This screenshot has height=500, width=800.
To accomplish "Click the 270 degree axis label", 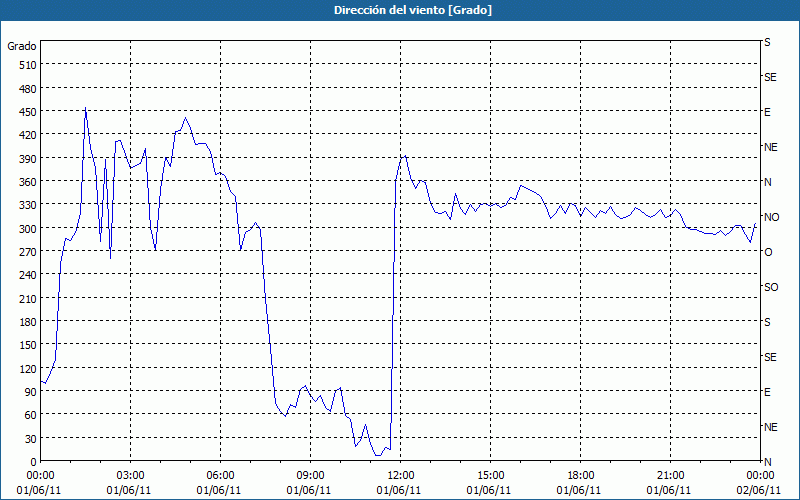I will (x=28, y=252).
